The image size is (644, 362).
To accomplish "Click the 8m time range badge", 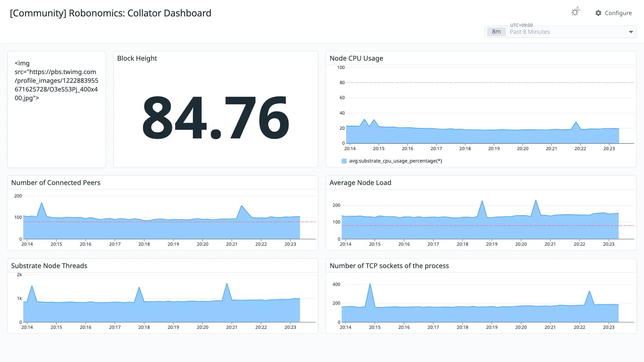I will point(496,32).
